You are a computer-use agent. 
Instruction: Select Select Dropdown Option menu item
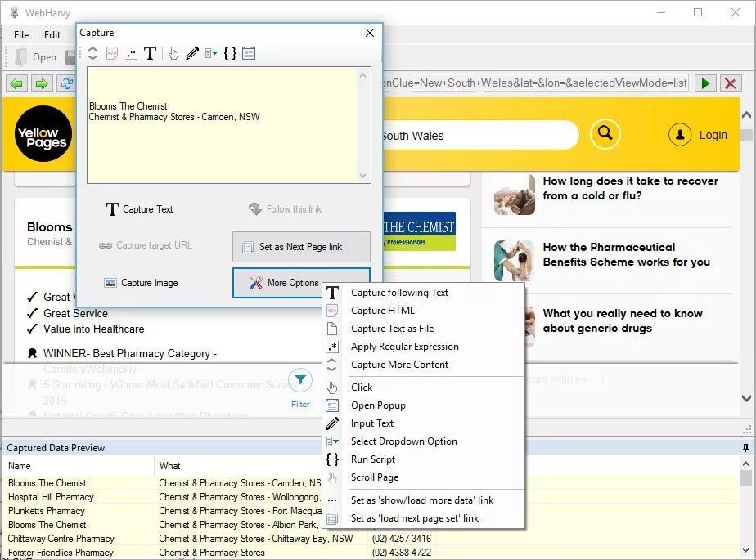423,441
